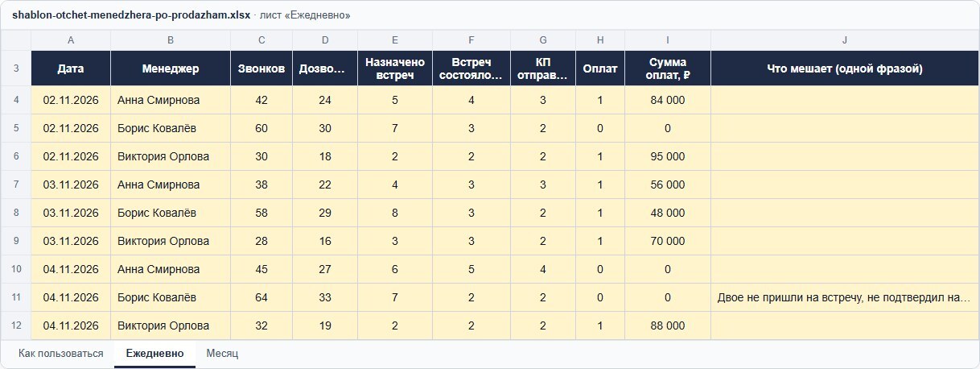Click the comment «Двое не пришли на встречу…»

click(x=845, y=297)
